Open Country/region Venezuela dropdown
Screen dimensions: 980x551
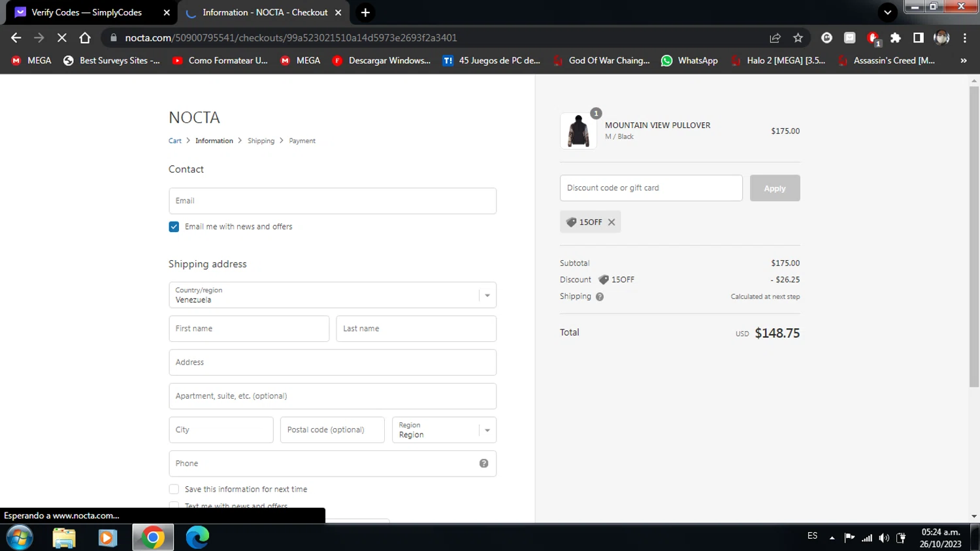pyautogui.click(x=333, y=295)
